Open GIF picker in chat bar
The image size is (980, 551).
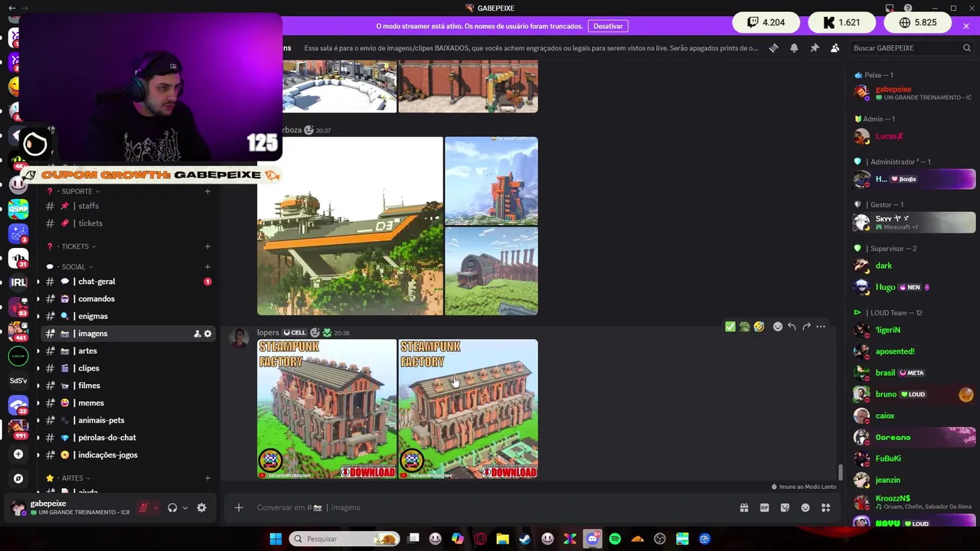(764, 507)
